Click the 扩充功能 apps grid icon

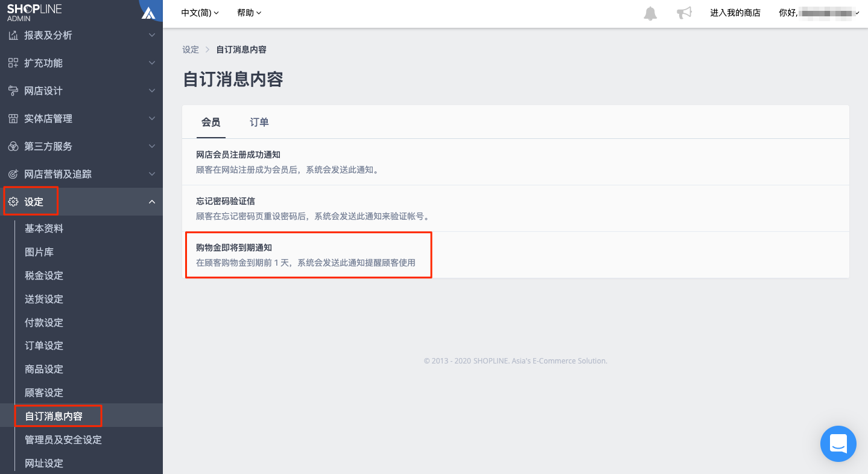[x=13, y=63]
